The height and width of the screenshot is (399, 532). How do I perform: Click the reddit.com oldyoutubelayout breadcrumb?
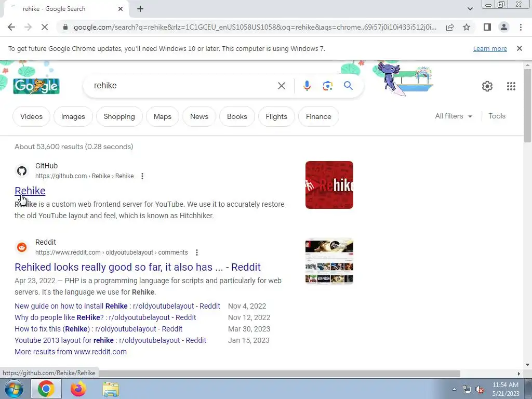111,252
